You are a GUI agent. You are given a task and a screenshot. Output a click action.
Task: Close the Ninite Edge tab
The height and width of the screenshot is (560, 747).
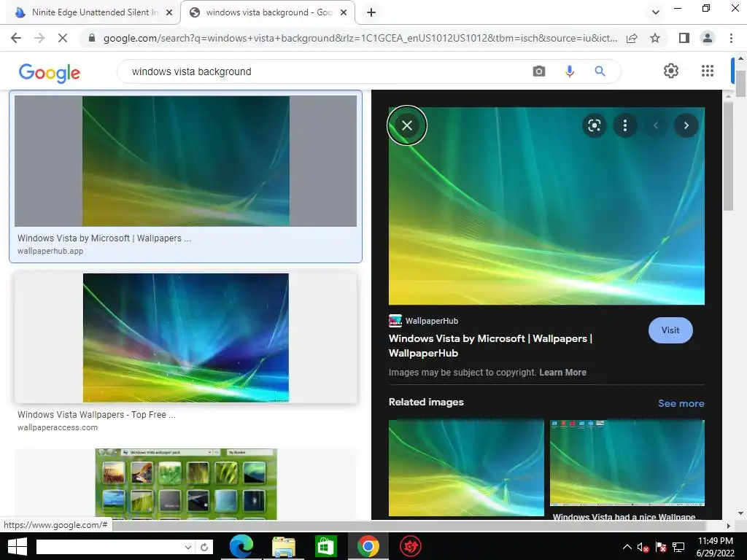pyautogui.click(x=169, y=12)
